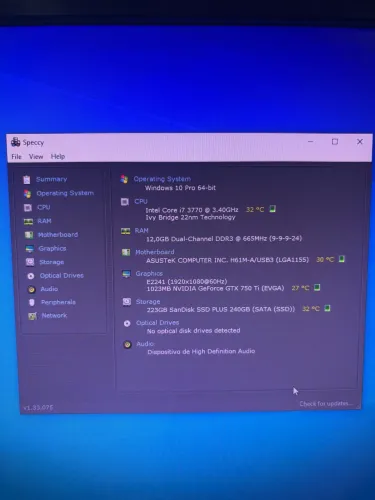This screenshot has height=500, width=375.
Task: Click the CPU icon in summary pane
Action: 125,202
